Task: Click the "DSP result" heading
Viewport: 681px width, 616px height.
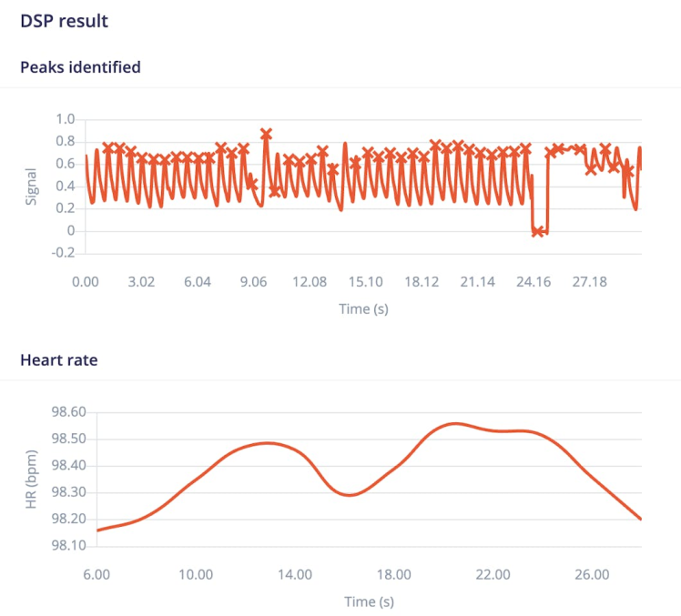Action: pos(64,20)
